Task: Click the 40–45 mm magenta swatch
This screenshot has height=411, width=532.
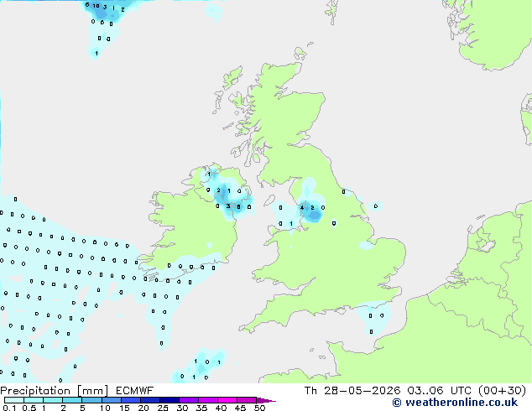Action: (227, 400)
